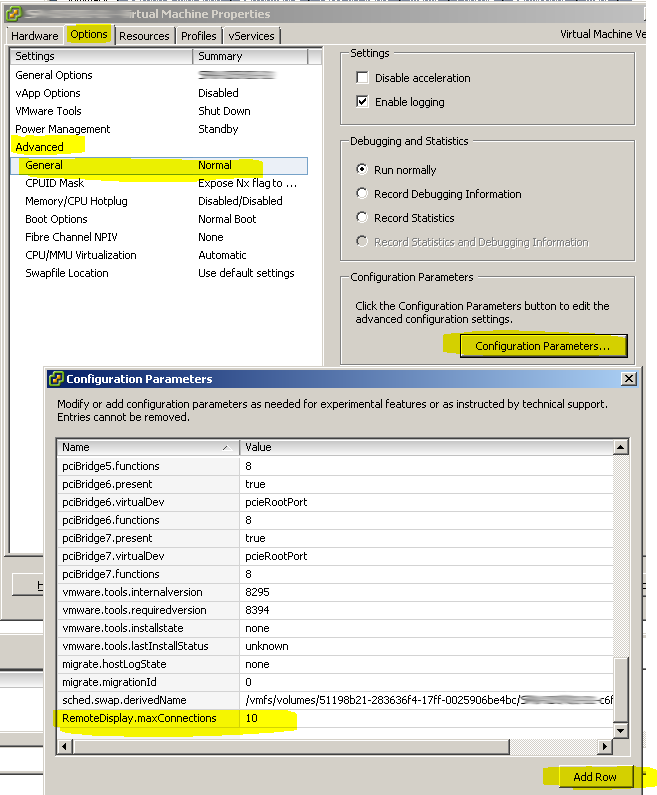Sort by the Name column header
The width and height of the screenshot is (657, 795).
[x=148, y=447]
